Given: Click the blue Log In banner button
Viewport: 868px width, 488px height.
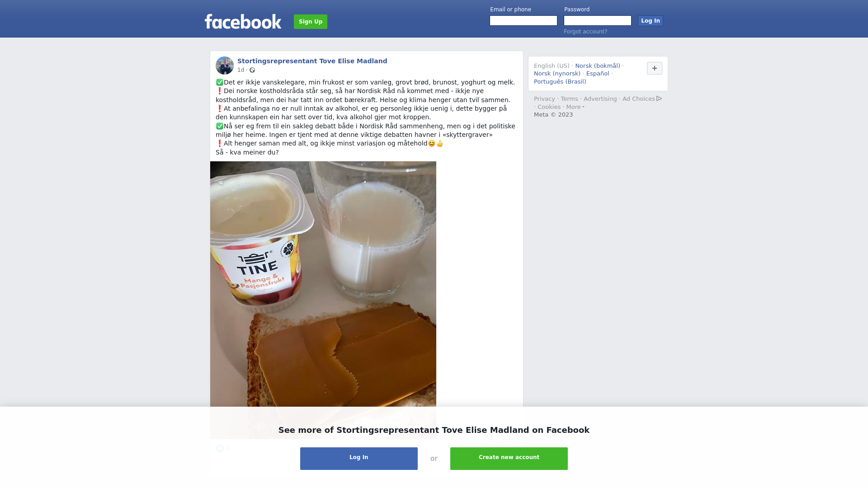Looking at the screenshot, I should (359, 459).
